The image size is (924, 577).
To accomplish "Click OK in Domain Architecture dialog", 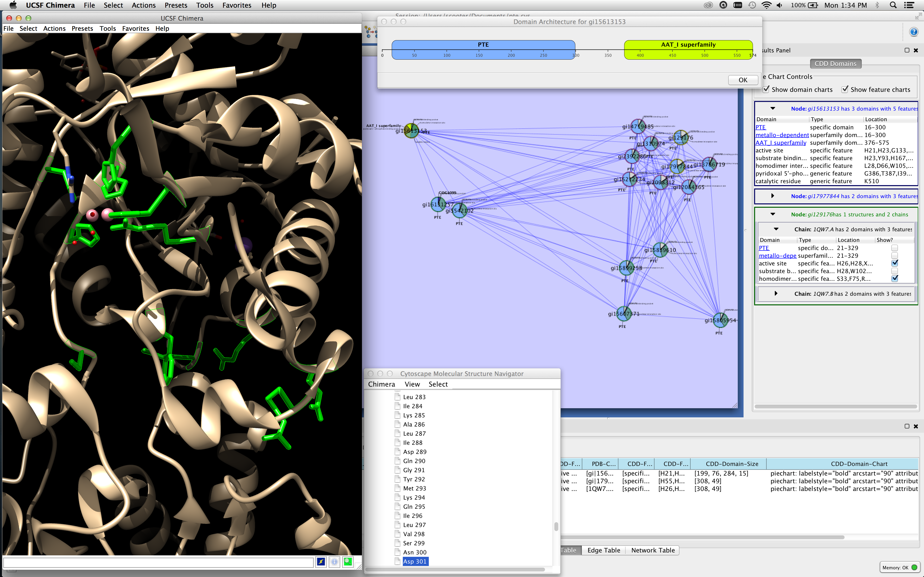I will [x=743, y=80].
